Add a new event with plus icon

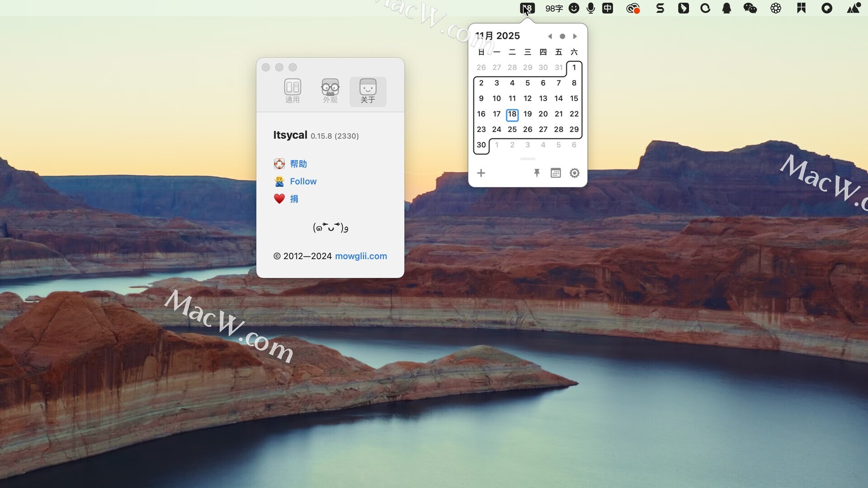[481, 173]
